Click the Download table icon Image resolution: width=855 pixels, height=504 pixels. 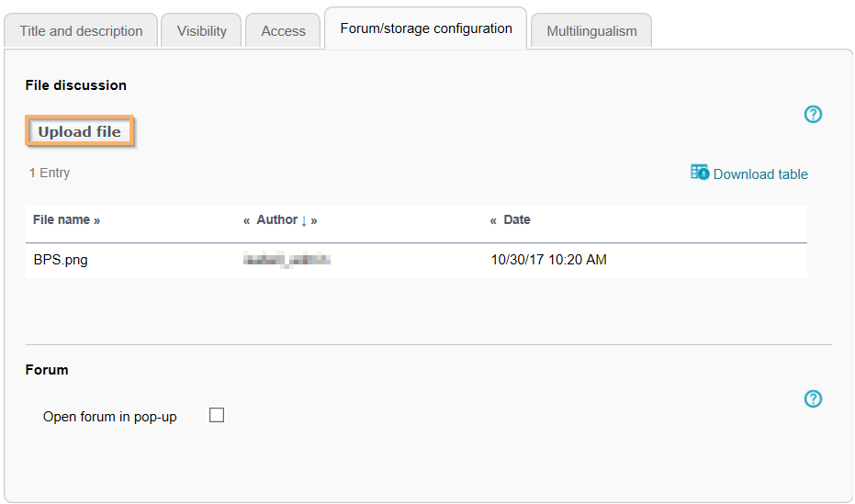click(700, 173)
